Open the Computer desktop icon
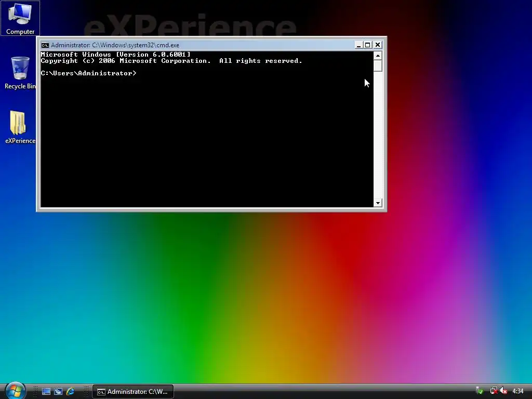 (x=20, y=18)
